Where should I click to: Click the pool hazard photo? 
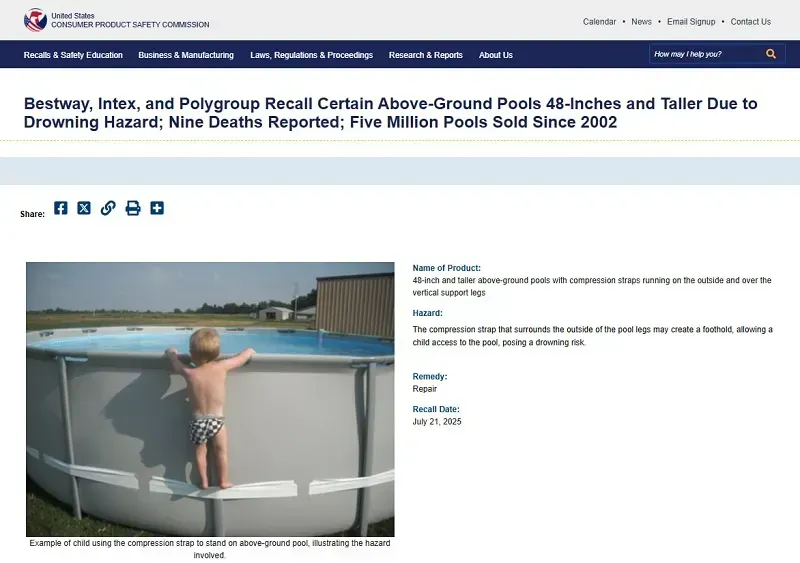click(210, 399)
